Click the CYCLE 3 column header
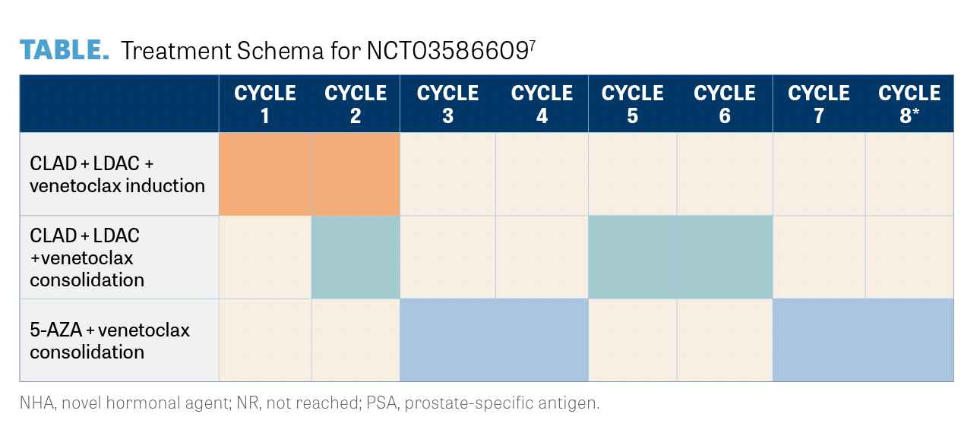Screen dimensions: 980x436 point(447,104)
